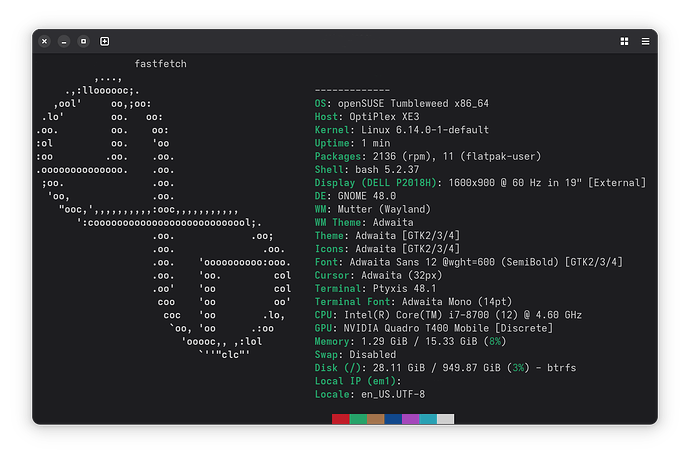Click the 'Ptyxis 48.1' terminal value
This screenshot has height=460, width=690.
pos(404,288)
